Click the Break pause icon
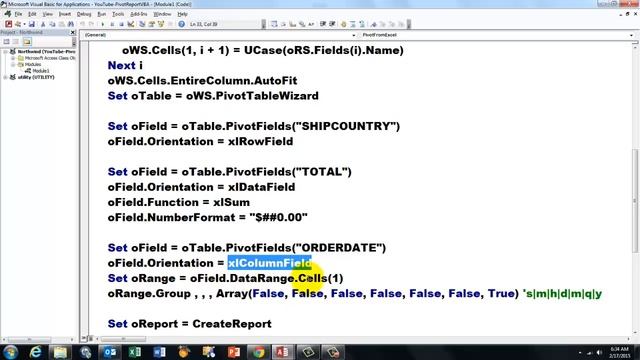This screenshot has width=640, height=360. click(x=112, y=24)
